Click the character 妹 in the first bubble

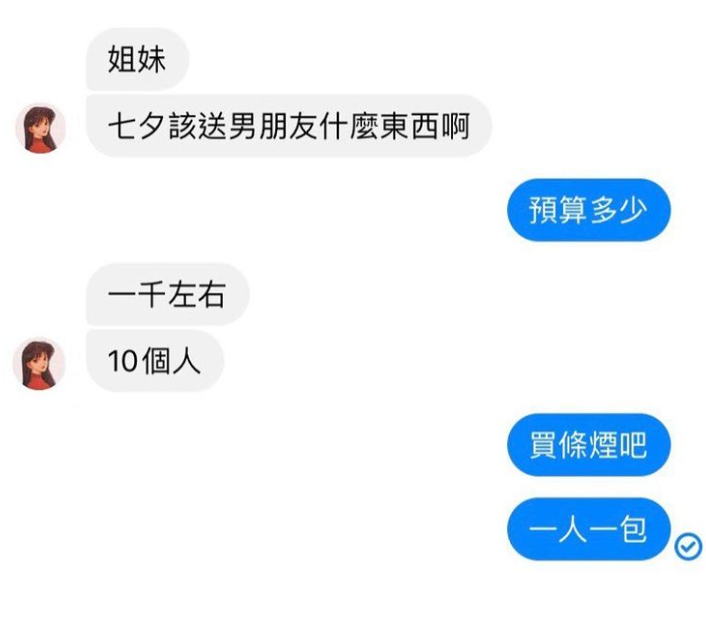(152, 59)
